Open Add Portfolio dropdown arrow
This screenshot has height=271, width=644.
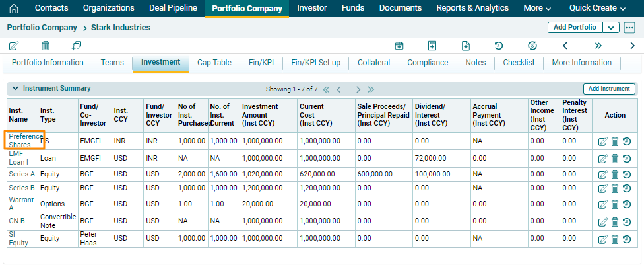[611, 28]
